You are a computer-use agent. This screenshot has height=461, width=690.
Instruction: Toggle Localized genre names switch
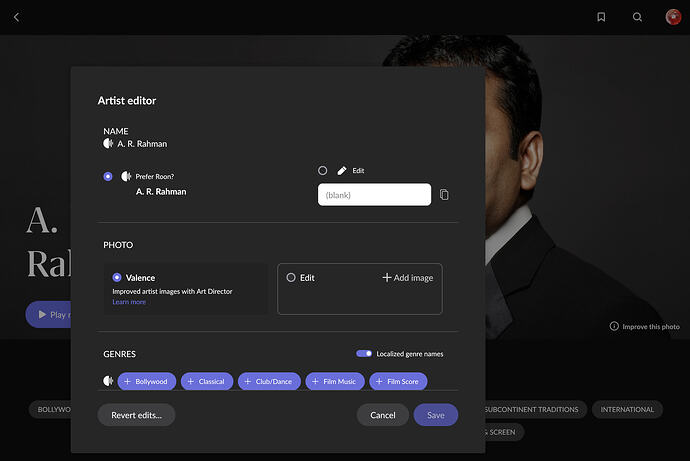pos(364,354)
